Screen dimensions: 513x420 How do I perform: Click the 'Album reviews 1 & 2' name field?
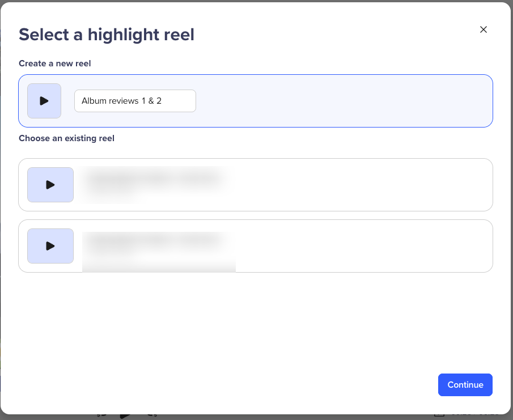pos(135,101)
